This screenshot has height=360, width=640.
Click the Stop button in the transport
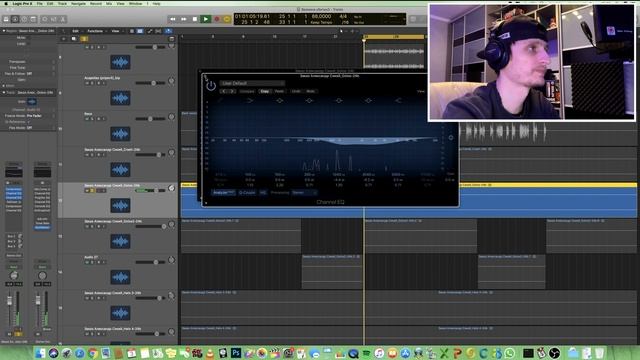pyautogui.click(x=195, y=19)
